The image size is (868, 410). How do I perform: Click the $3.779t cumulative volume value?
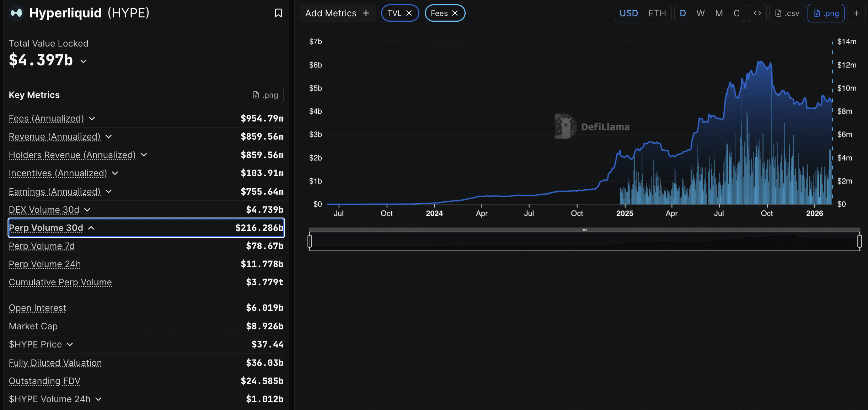click(x=264, y=282)
